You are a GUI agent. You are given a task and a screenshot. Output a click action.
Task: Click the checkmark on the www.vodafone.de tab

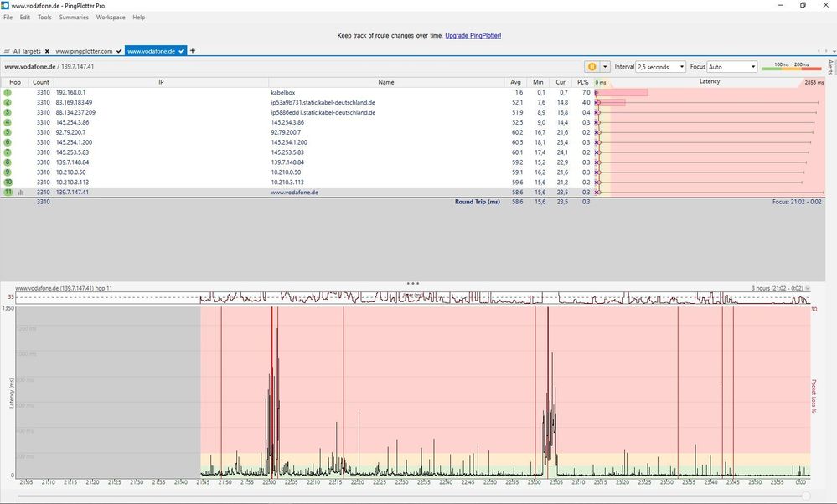[x=182, y=51]
